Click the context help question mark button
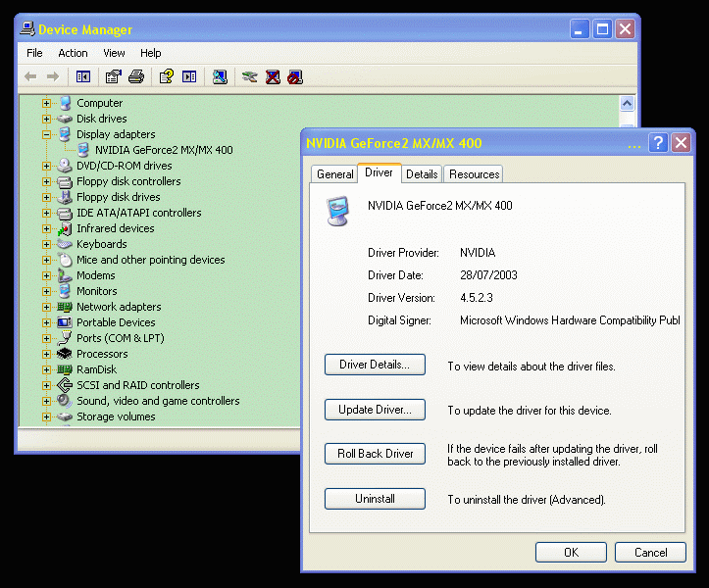This screenshot has width=709, height=588. (x=658, y=143)
